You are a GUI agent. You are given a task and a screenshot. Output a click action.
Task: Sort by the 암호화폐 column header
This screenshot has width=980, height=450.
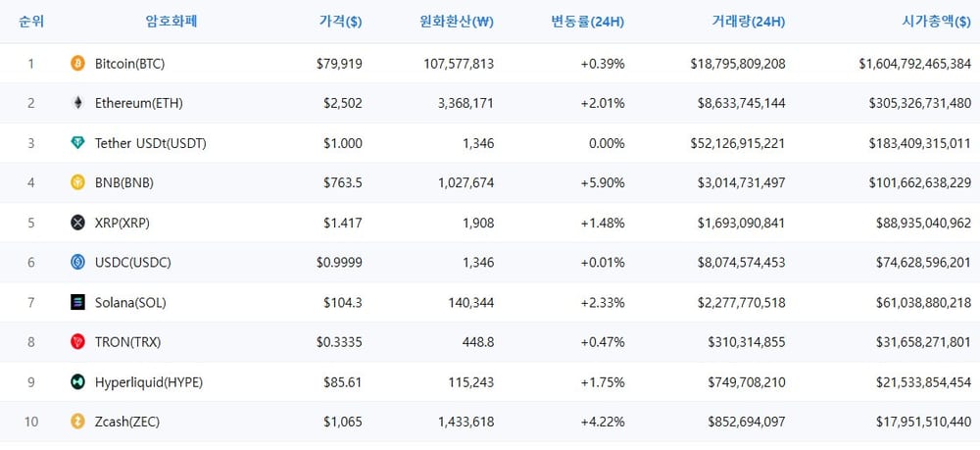pyautogui.click(x=171, y=22)
